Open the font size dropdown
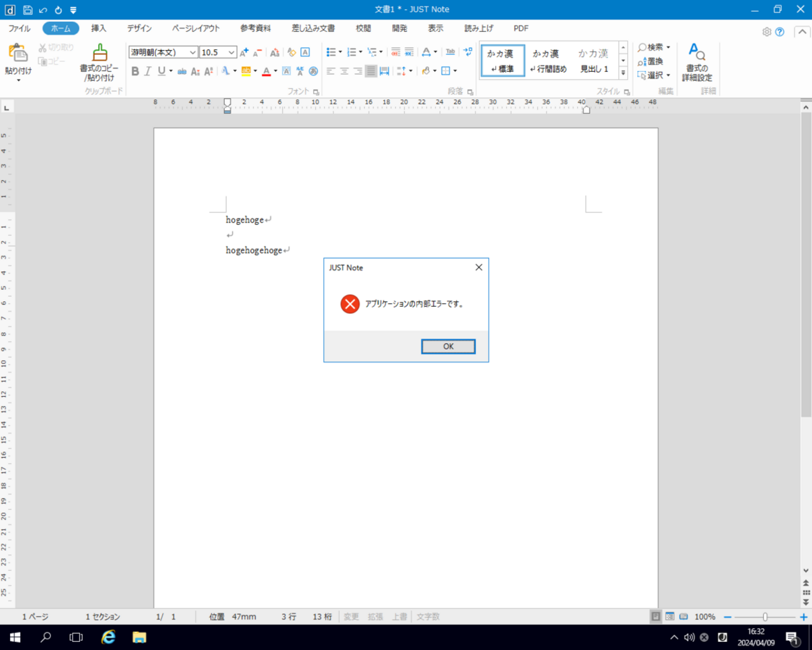 [231, 52]
